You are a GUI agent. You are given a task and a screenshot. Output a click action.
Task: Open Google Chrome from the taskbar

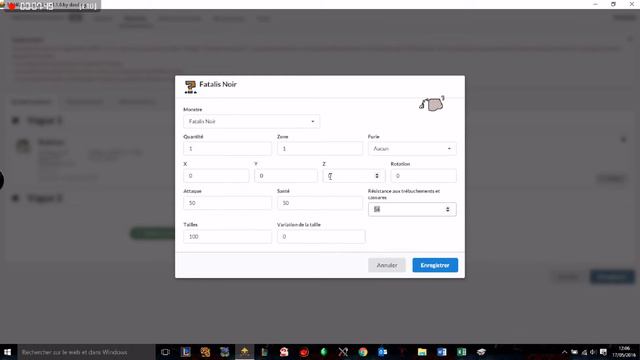[363, 352]
